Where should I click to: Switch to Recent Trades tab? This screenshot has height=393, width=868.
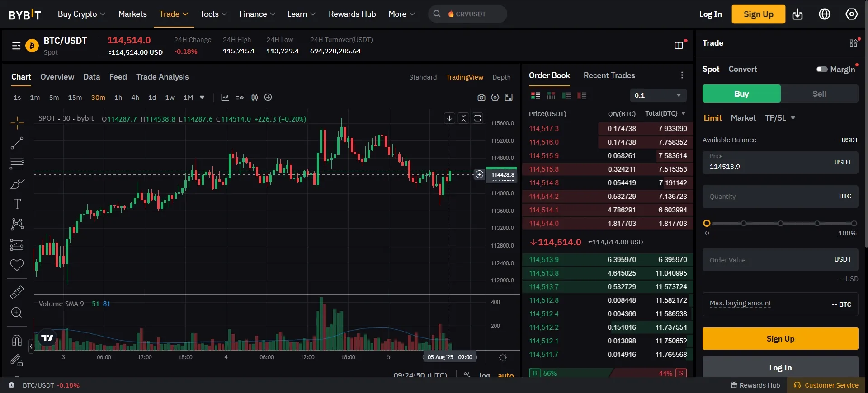point(609,75)
